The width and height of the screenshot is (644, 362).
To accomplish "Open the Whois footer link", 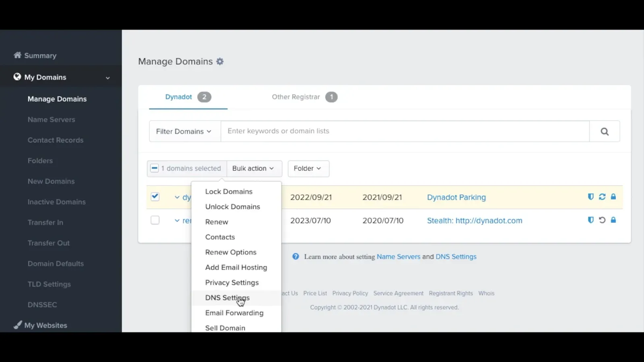I will 486,293.
